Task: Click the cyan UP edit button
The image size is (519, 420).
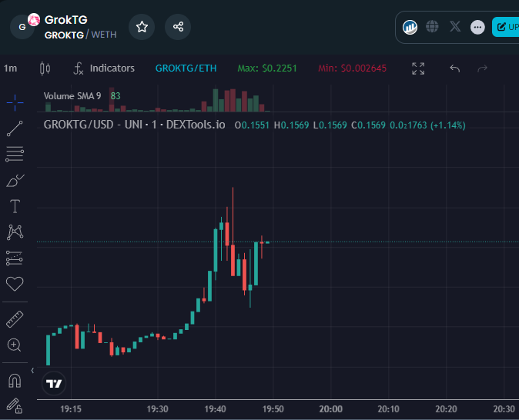Action: tap(505, 27)
